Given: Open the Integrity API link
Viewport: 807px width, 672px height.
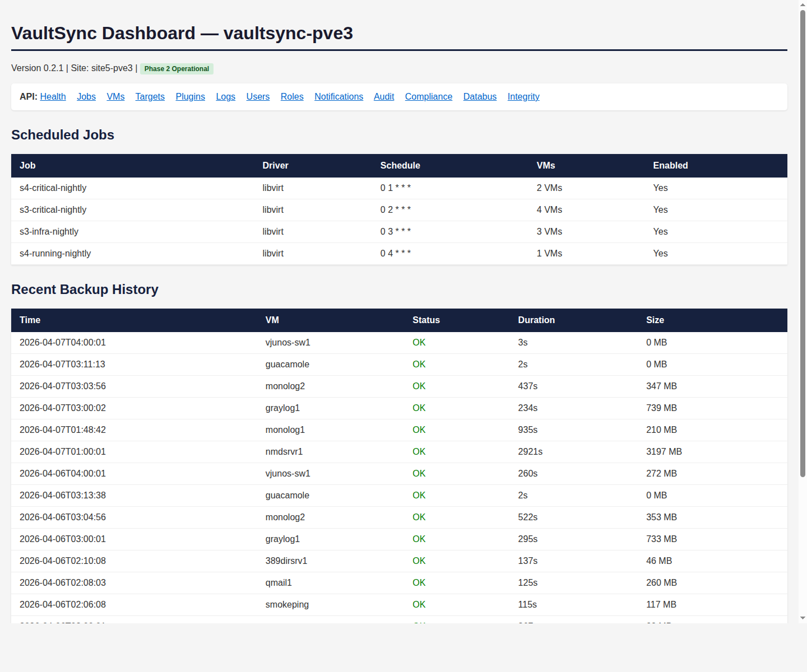Looking at the screenshot, I should pos(523,96).
